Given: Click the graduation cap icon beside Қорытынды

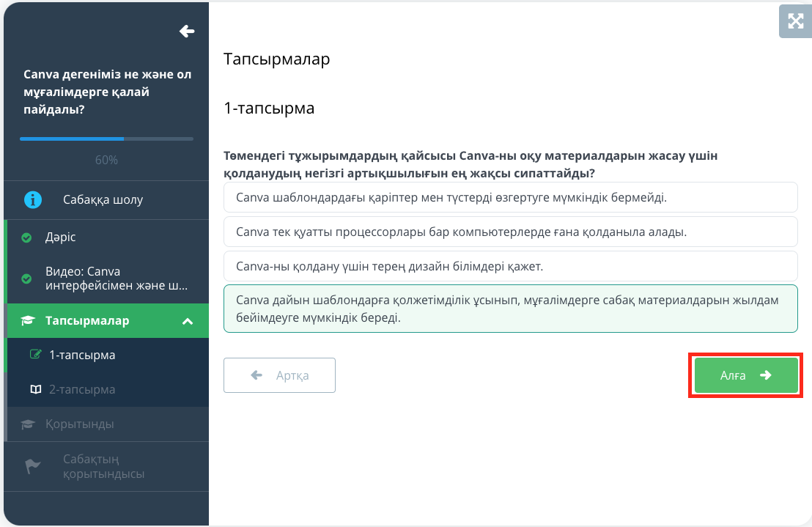Looking at the screenshot, I should 27,424.
